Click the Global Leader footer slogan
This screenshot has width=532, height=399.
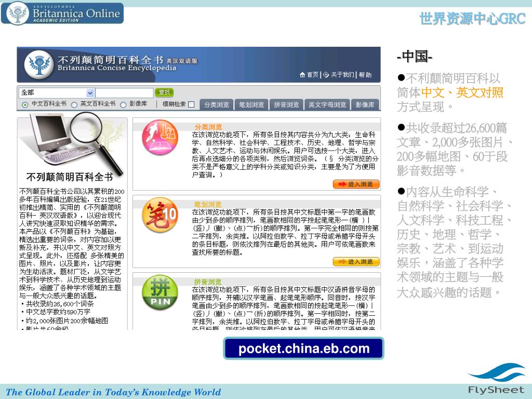[x=114, y=392]
